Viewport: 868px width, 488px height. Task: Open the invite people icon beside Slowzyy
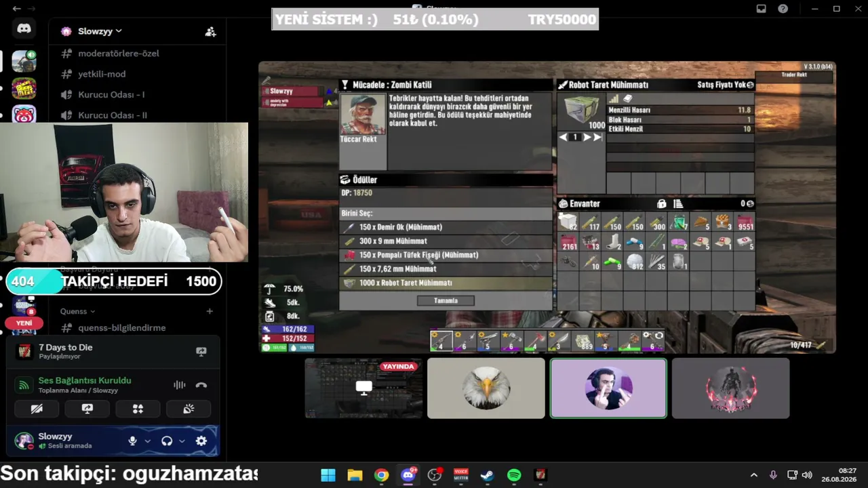point(210,31)
